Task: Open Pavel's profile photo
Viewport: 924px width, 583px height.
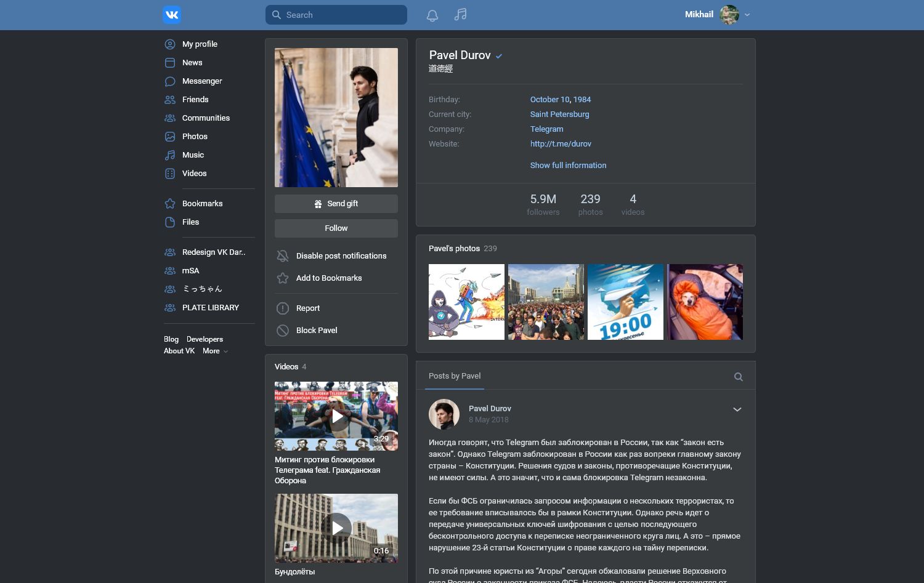Action: pos(336,118)
